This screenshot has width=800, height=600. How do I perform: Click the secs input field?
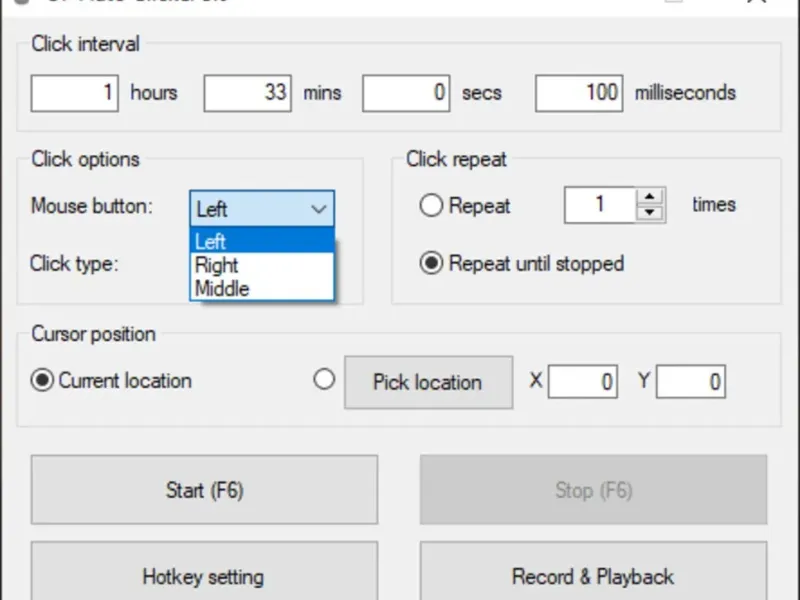pos(406,93)
